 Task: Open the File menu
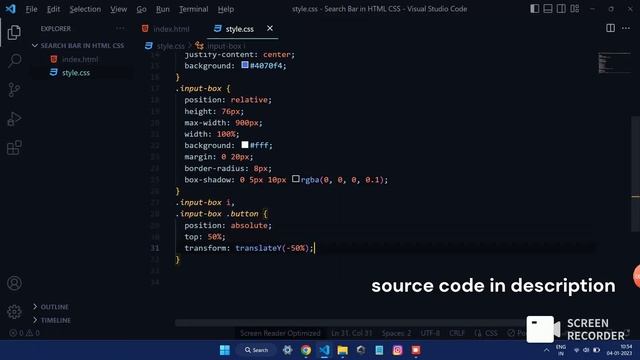pyautogui.click(x=31, y=9)
